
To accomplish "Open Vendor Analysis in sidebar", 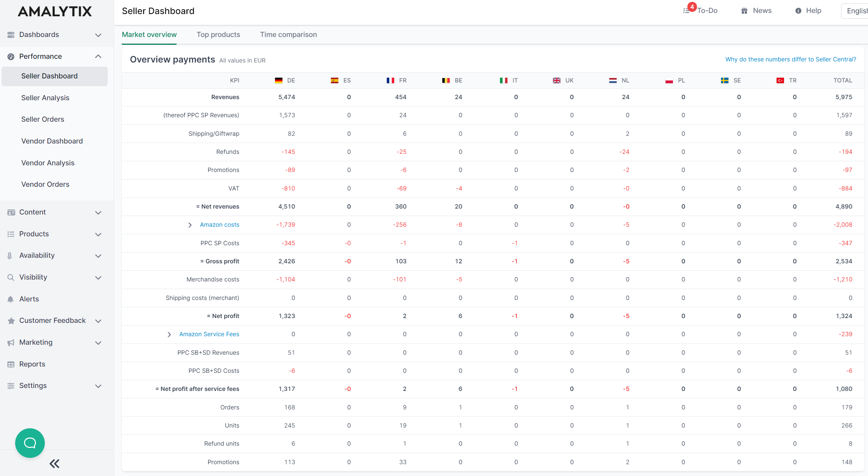I will tap(48, 163).
